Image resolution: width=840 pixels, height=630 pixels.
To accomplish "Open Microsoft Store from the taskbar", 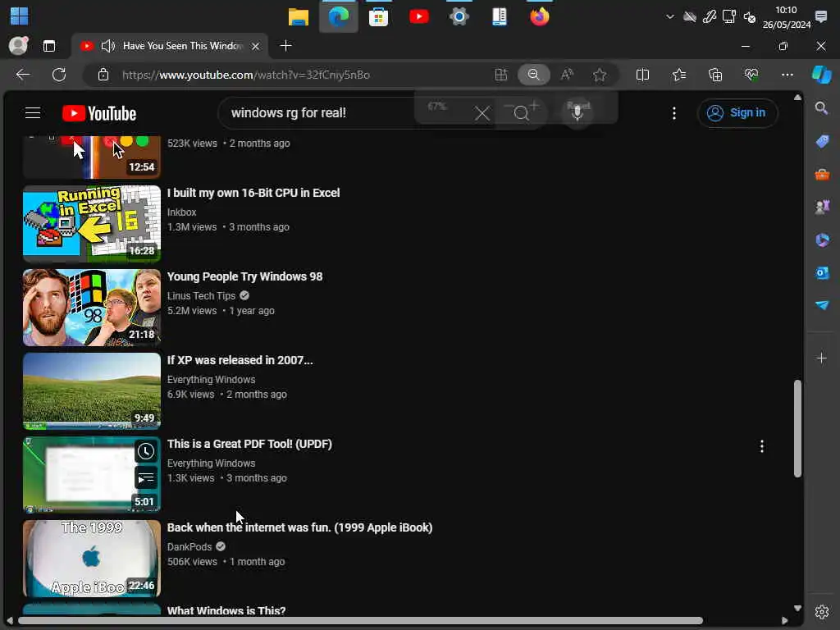I will coord(378,16).
